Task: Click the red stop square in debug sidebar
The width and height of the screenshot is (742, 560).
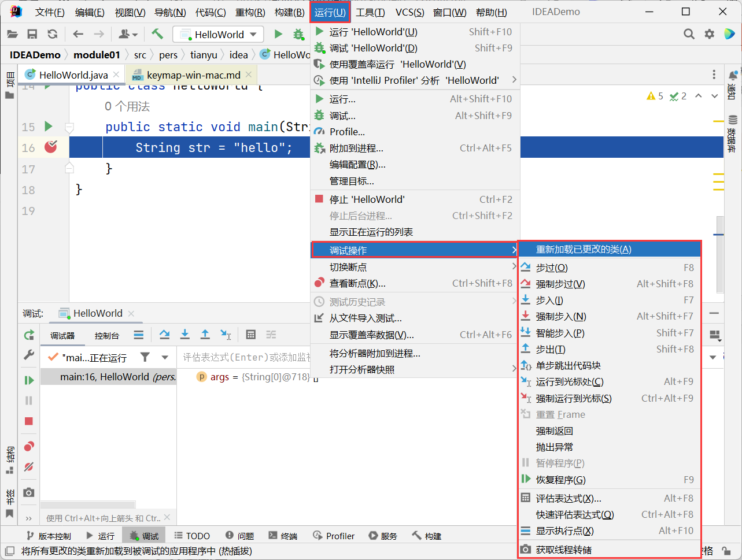Action: (29, 421)
